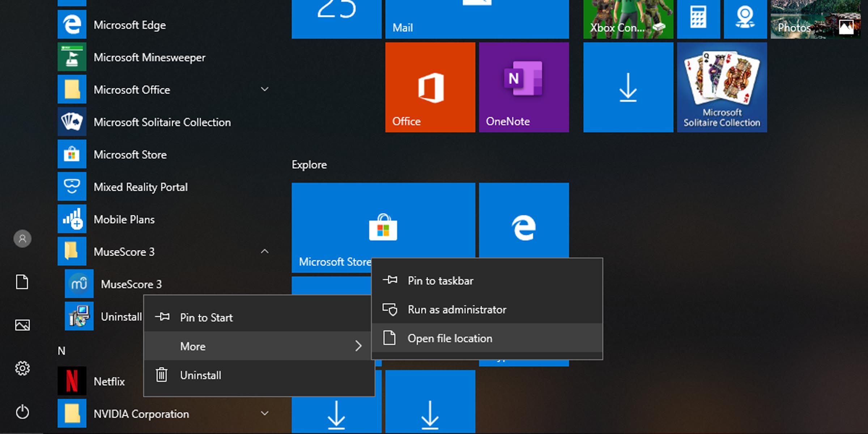The image size is (868, 434).
Task: Click the Power icon in sidebar
Action: (x=22, y=412)
